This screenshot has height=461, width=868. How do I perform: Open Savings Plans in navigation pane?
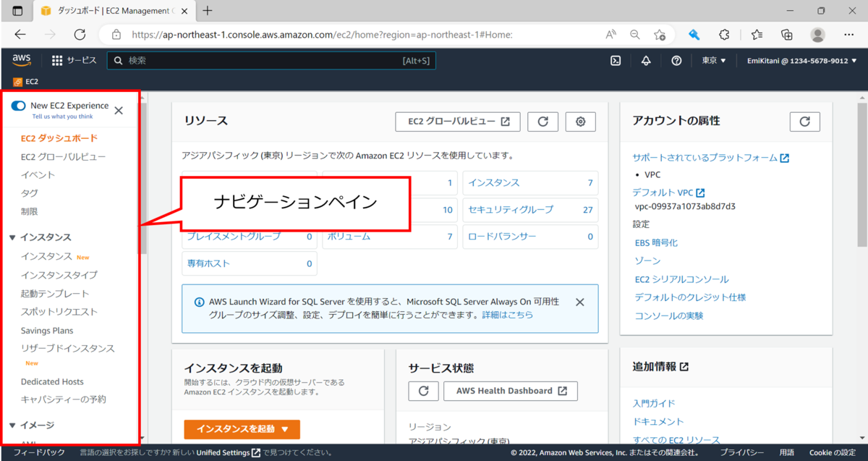point(47,331)
